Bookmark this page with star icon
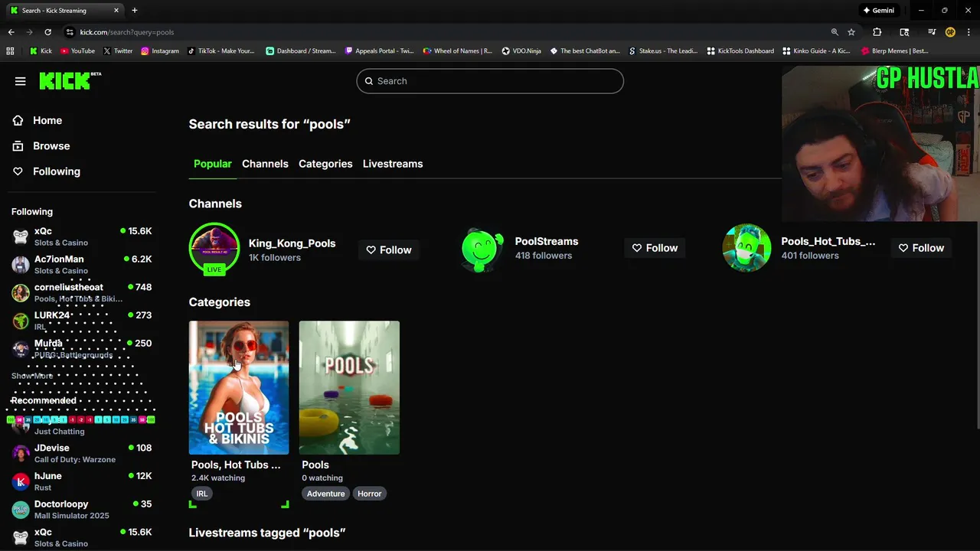The height and width of the screenshot is (551, 980). (x=851, y=32)
